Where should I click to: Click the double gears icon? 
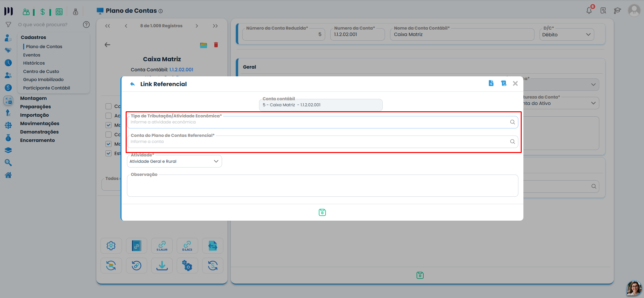click(187, 265)
